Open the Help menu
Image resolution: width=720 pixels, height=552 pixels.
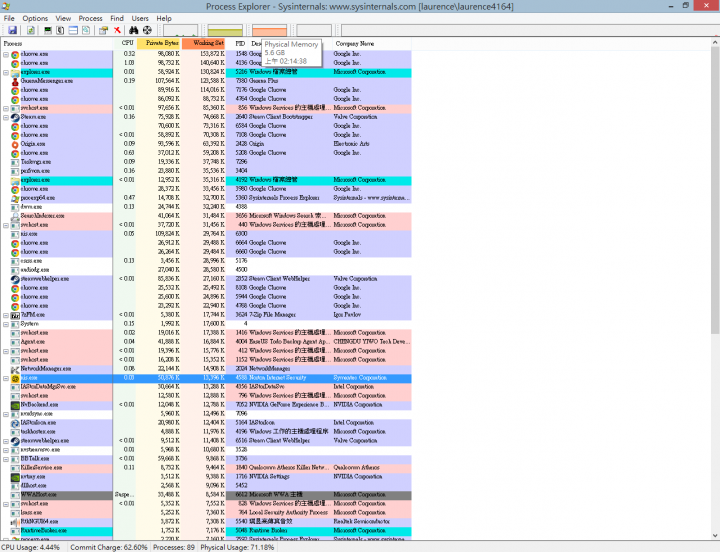tap(164, 18)
